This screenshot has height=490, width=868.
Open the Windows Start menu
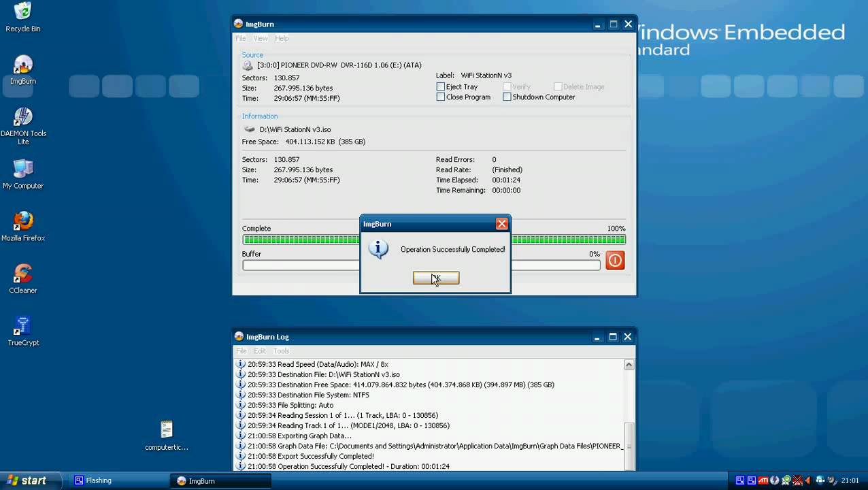click(x=30, y=480)
